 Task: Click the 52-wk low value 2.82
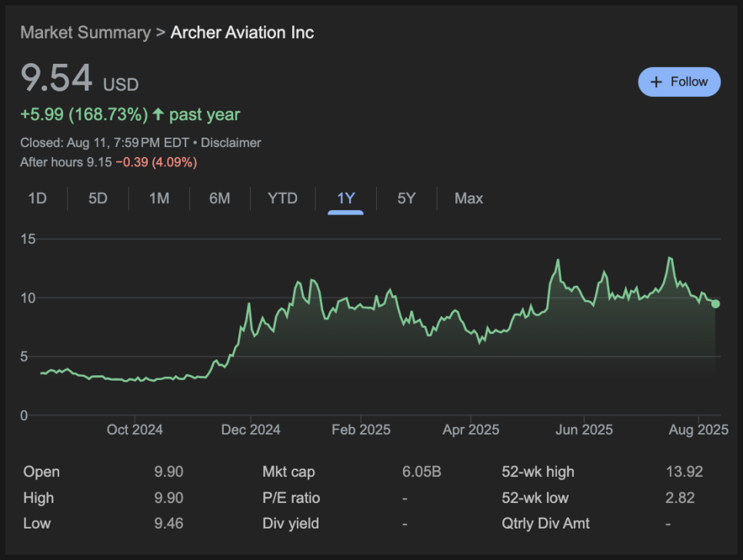click(x=680, y=498)
